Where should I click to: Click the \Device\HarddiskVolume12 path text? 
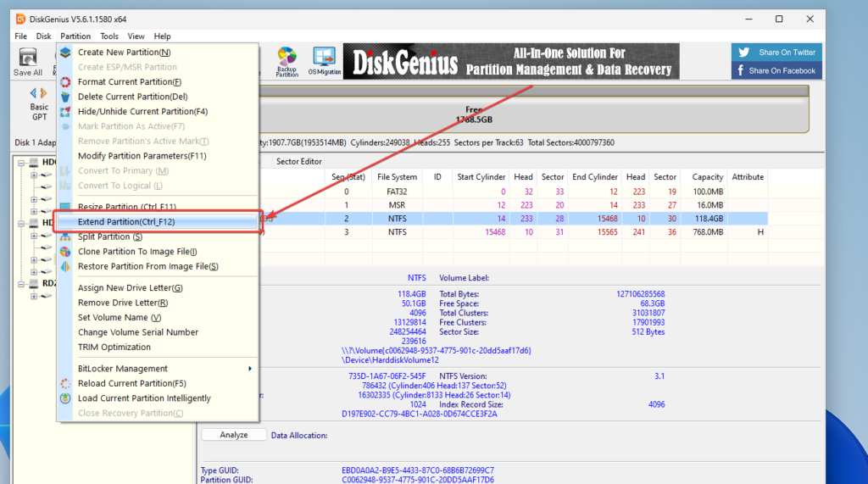click(x=390, y=360)
